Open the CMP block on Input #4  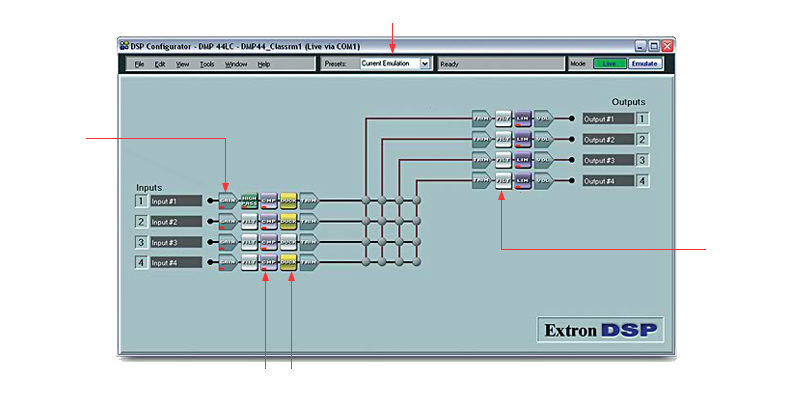pos(269,262)
